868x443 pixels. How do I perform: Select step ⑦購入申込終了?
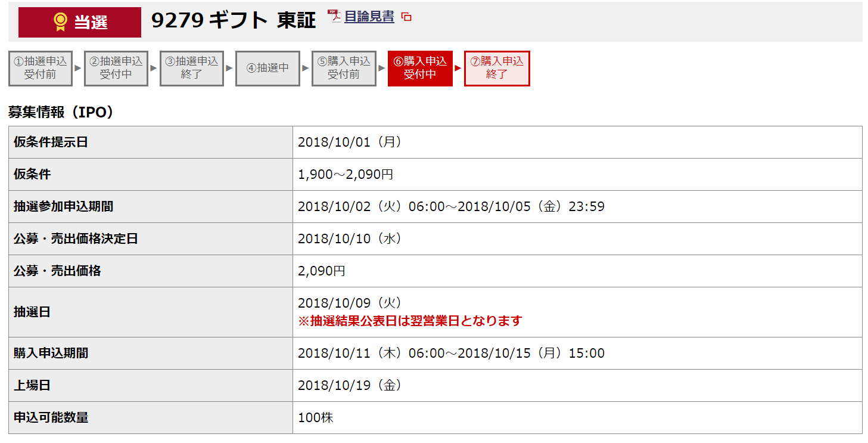pyautogui.click(x=497, y=69)
